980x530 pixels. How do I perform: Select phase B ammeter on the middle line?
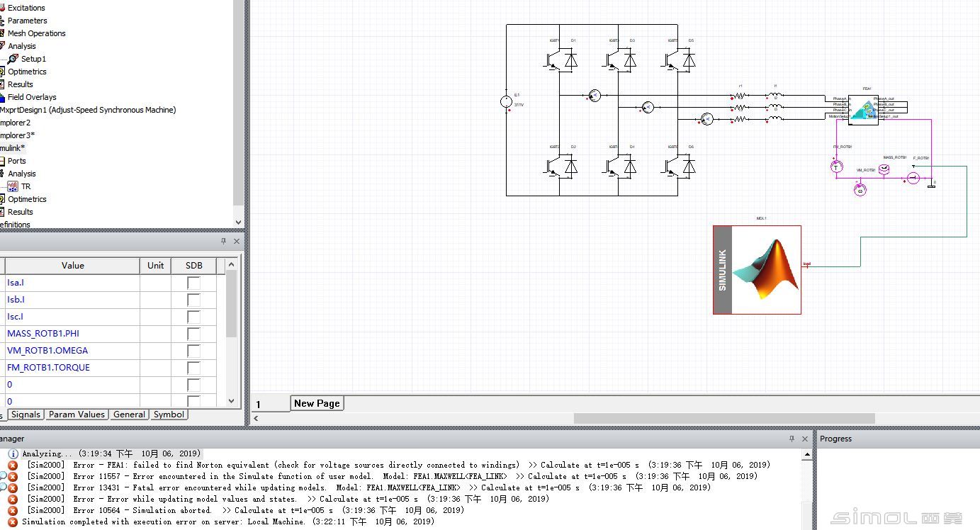point(648,107)
